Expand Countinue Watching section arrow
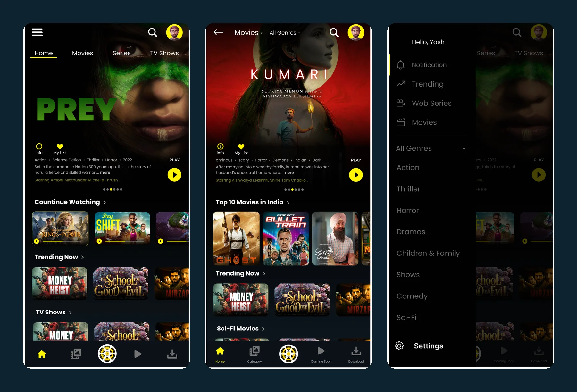Screen dimensions: 577x392 tap(105, 203)
